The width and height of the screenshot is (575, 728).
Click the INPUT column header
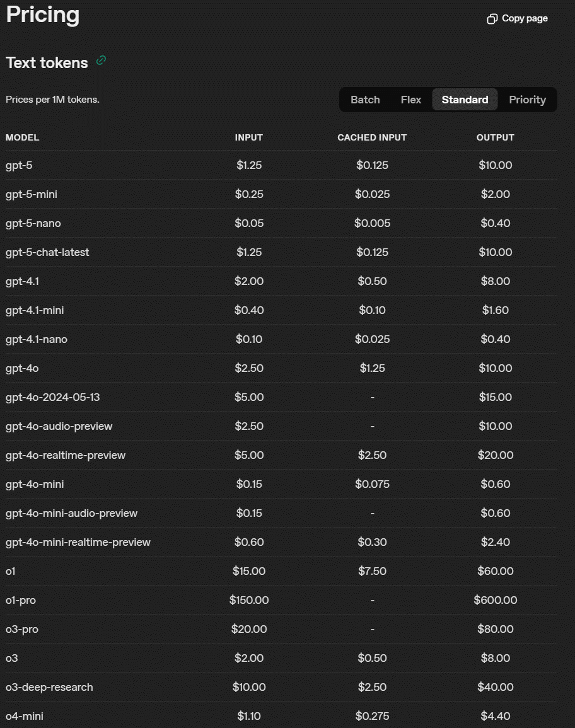tap(249, 137)
